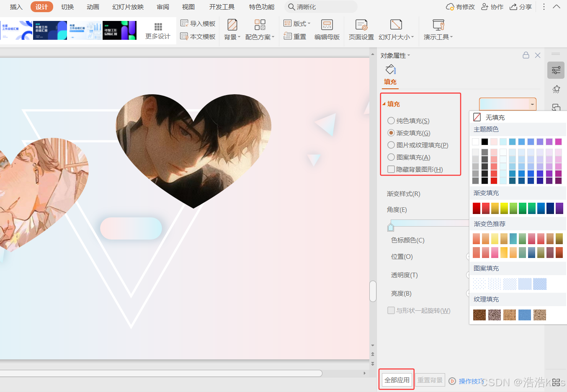
Task: Pick the black theme color swatch
Action: pos(485,142)
